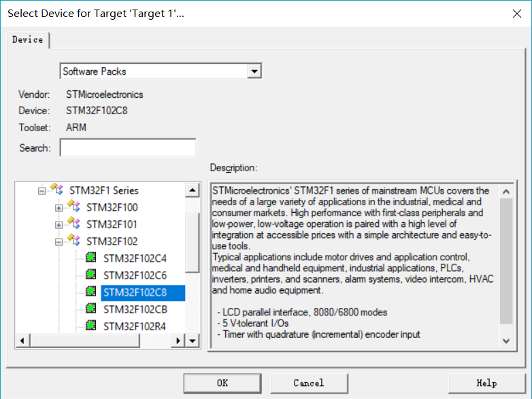Select the STM32F102C4 device
Viewport: 532px width, 399px height.
pyautogui.click(x=135, y=259)
